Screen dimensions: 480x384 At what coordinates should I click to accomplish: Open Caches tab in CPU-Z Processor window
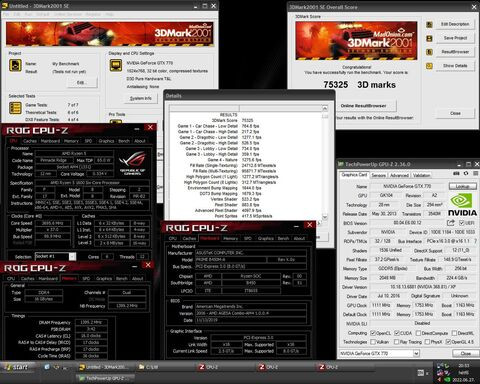click(x=30, y=141)
